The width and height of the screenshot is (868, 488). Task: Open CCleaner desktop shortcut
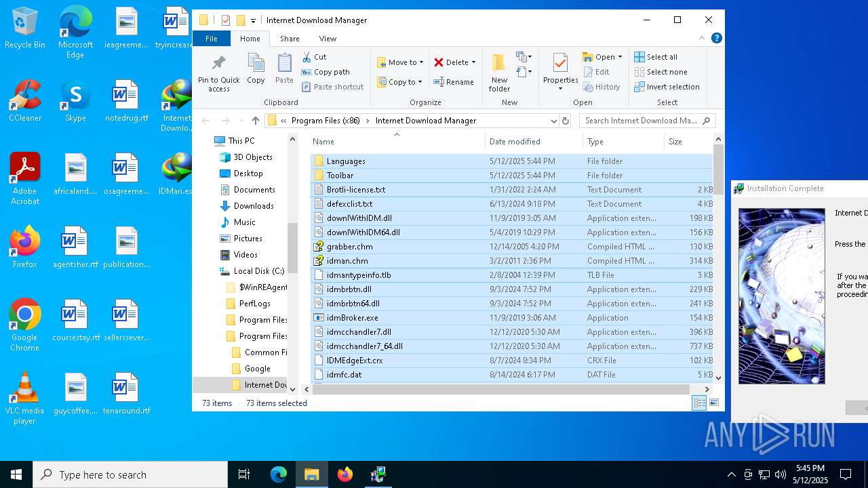point(25,102)
